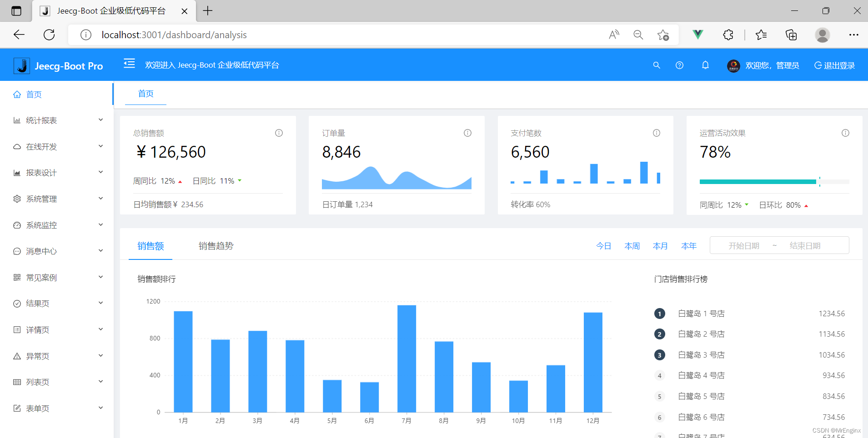Refresh the page with browser reload icon
868x438 pixels.
pos(49,35)
